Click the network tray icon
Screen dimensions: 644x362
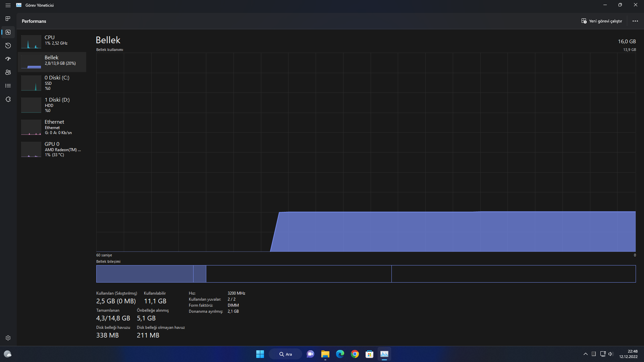pyautogui.click(x=603, y=354)
